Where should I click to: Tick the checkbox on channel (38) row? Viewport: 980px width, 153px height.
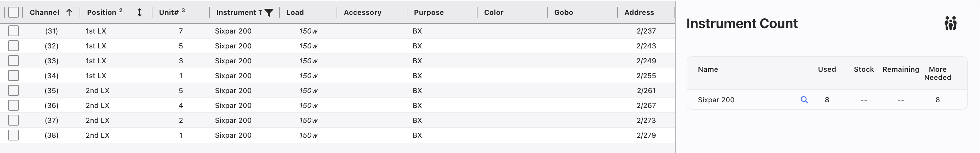click(13, 135)
